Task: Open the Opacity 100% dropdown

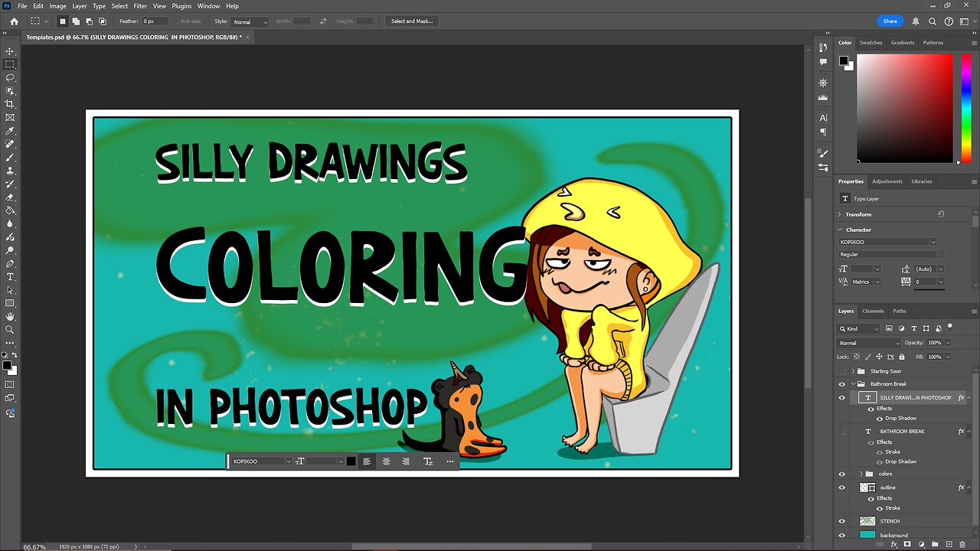Action: click(947, 343)
